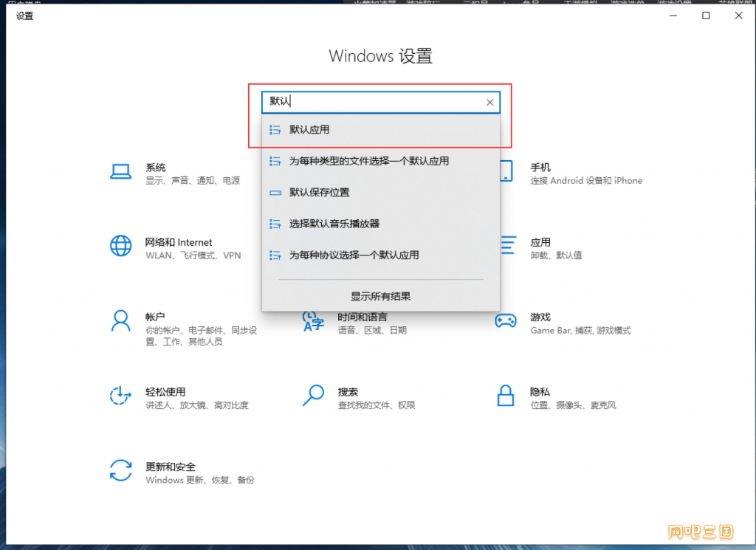Open the 隐私 lock icon
The image size is (756, 550).
point(505,395)
